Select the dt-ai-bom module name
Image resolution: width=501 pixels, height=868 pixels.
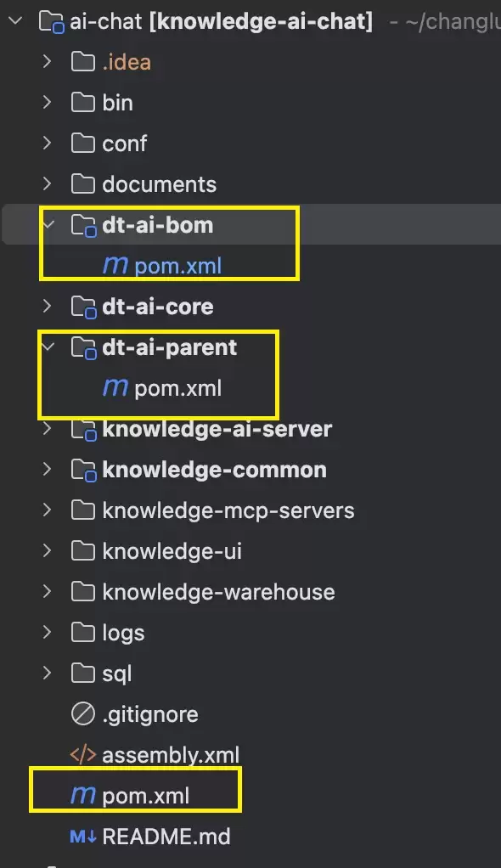158,225
